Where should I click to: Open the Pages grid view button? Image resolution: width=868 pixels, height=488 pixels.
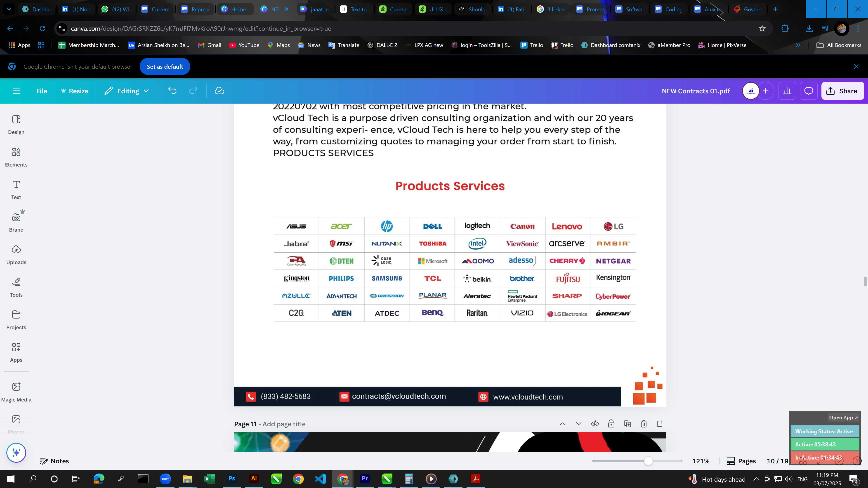click(741, 461)
